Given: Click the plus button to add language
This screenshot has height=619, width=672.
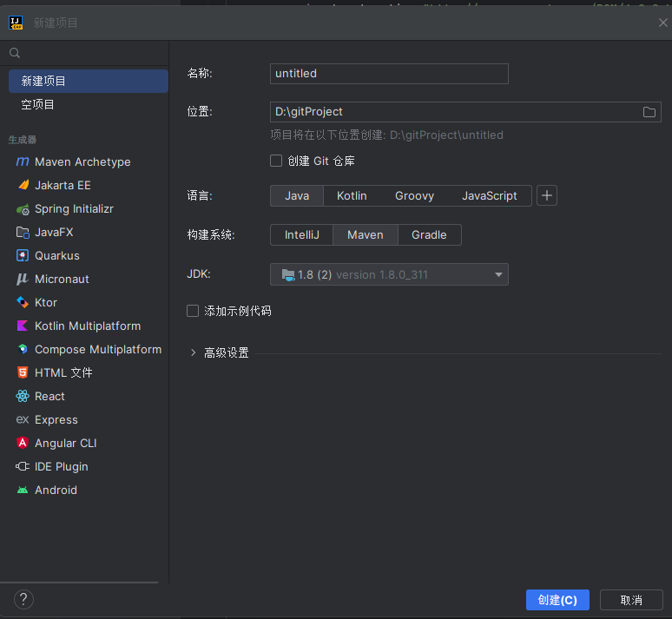Looking at the screenshot, I should click(x=547, y=196).
